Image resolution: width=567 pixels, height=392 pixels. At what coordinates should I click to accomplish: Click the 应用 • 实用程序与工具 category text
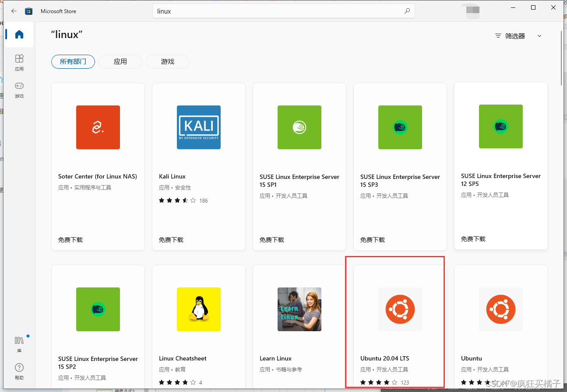point(85,187)
